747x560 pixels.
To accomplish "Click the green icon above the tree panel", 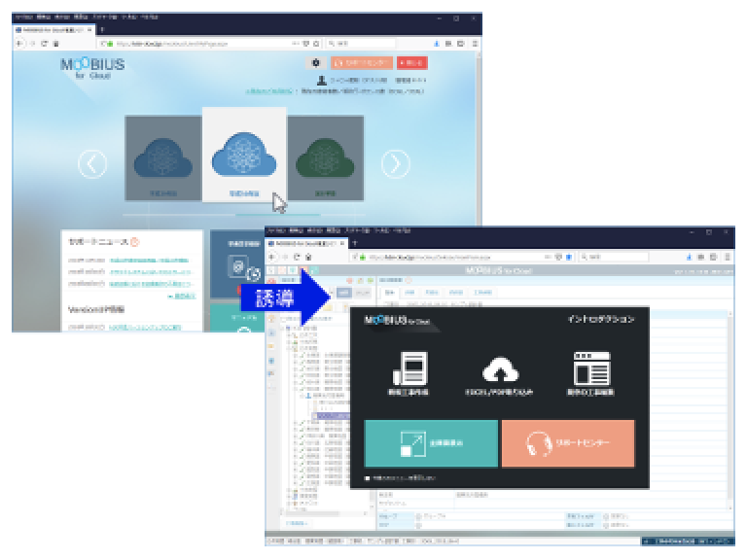I will tap(370, 280).
